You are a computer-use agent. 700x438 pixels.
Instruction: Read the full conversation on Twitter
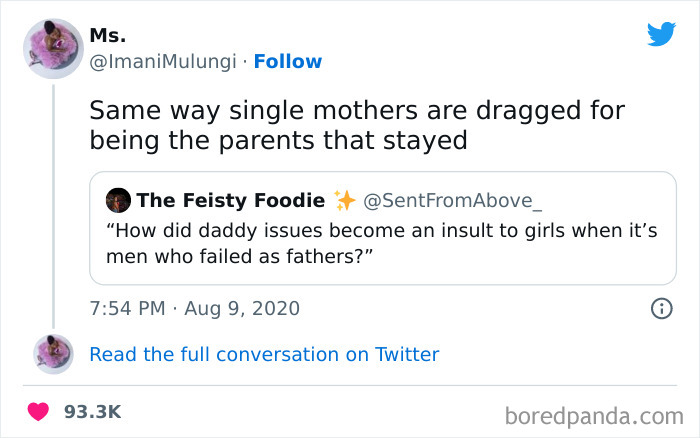264,354
